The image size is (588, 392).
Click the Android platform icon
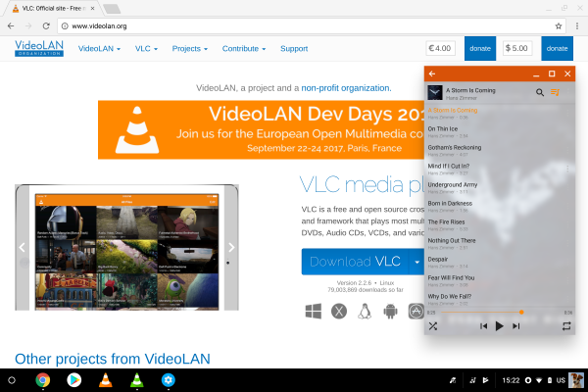point(390,312)
